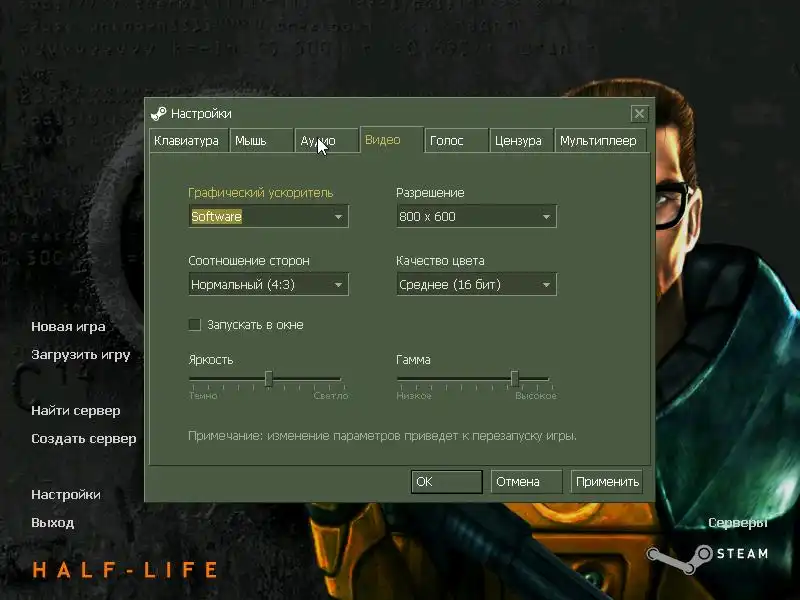Expand the Соотношение сторон combo box
The width and height of the screenshot is (800, 600).
[268, 284]
